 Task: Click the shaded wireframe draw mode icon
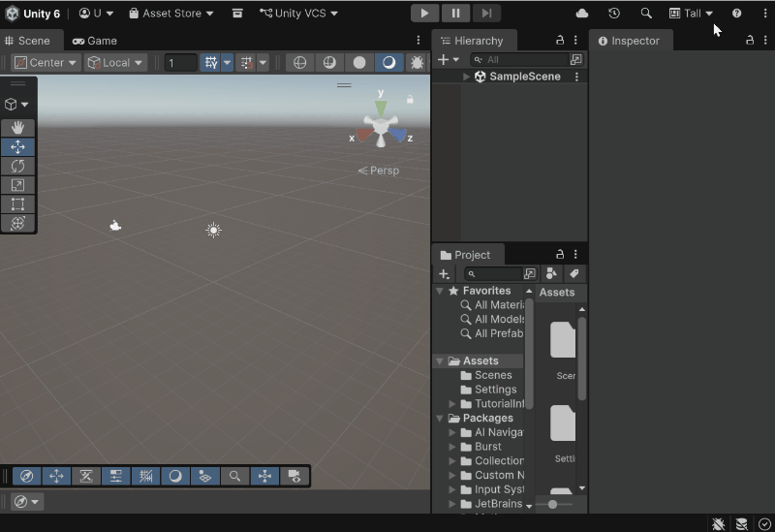pos(329,63)
